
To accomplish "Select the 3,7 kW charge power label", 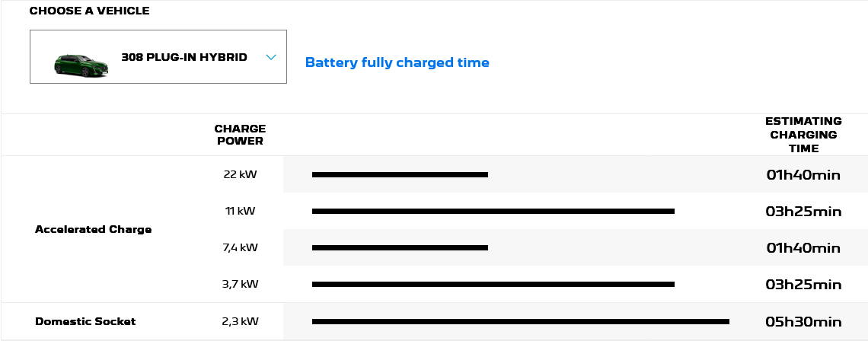I will point(240,284).
